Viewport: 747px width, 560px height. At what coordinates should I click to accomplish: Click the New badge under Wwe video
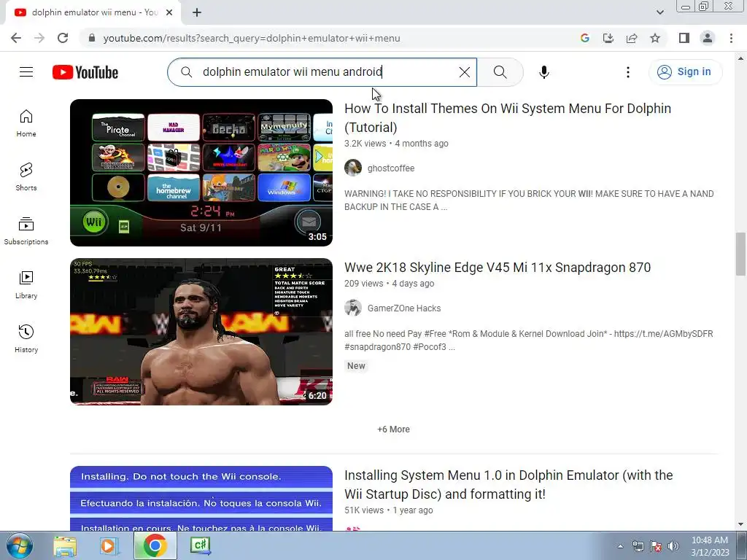coord(356,366)
